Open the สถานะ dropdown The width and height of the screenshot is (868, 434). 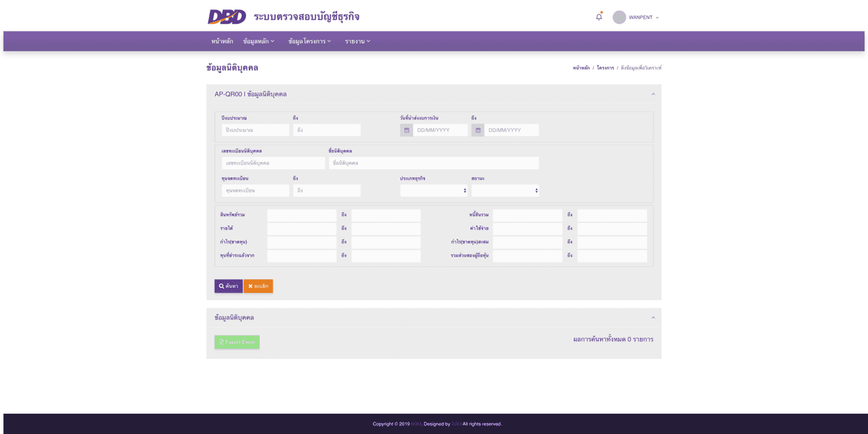(x=505, y=190)
